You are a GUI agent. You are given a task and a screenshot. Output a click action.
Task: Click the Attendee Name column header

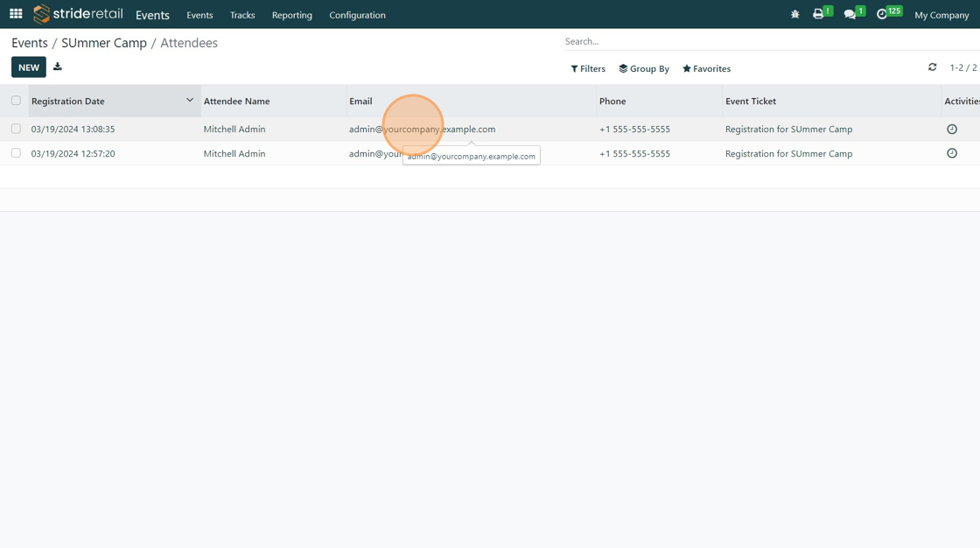click(x=274, y=101)
